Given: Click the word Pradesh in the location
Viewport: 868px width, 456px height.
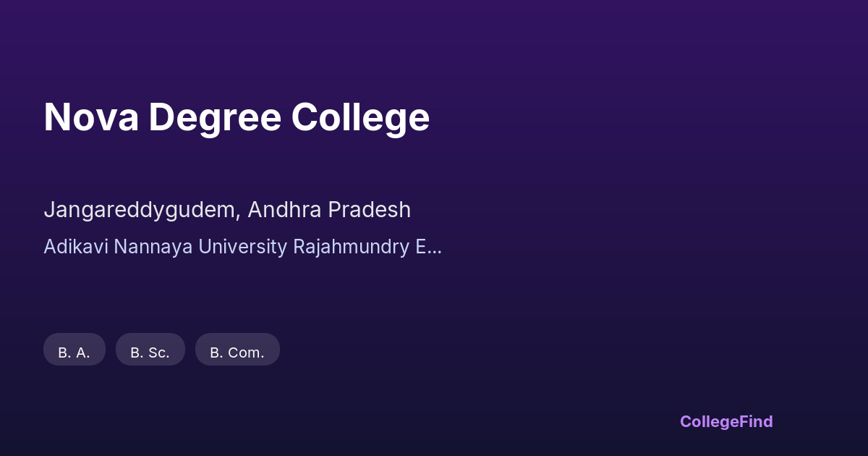Looking at the screenshot, I should point(369,210).
